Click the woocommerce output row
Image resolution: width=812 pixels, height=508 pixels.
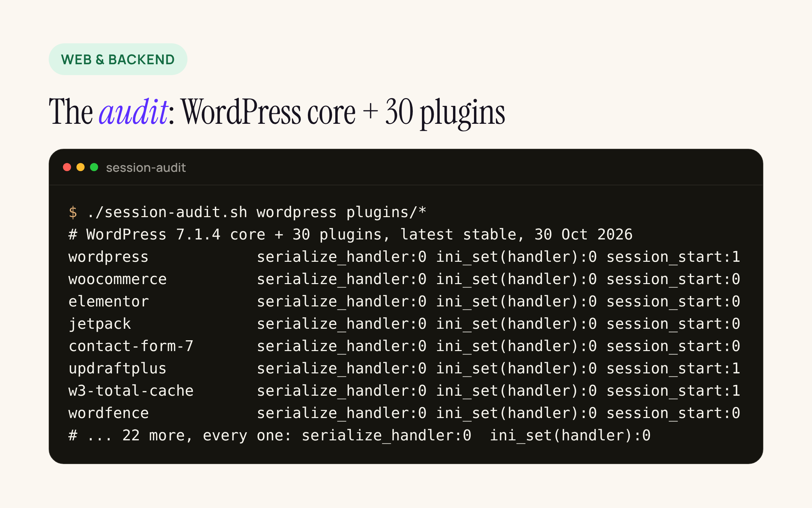click(404, 279)
